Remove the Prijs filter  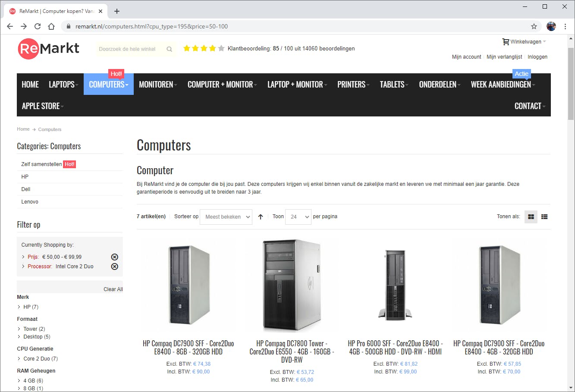[x=114, y=257]
